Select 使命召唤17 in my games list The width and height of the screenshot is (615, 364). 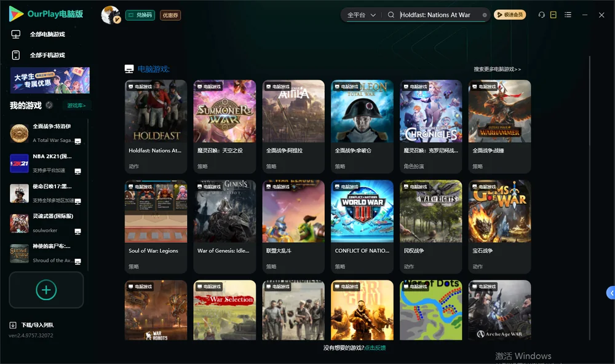coord(46,193)
